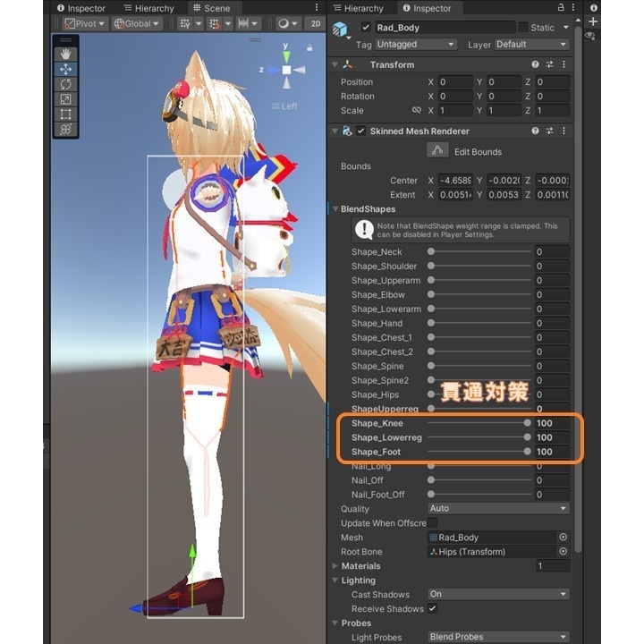Open Transform component help icon
The width and height of the screenshot is (644, 644).
tap(535, 64)
